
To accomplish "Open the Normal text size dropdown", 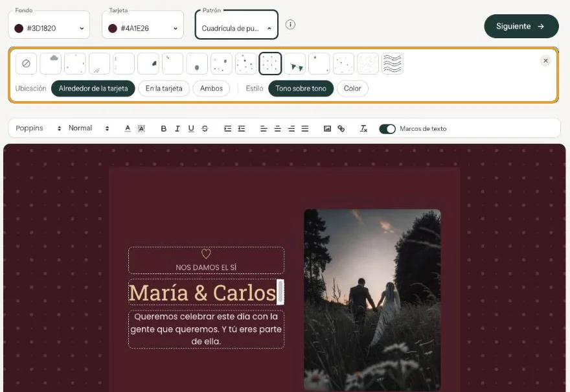I will point(89,128).
